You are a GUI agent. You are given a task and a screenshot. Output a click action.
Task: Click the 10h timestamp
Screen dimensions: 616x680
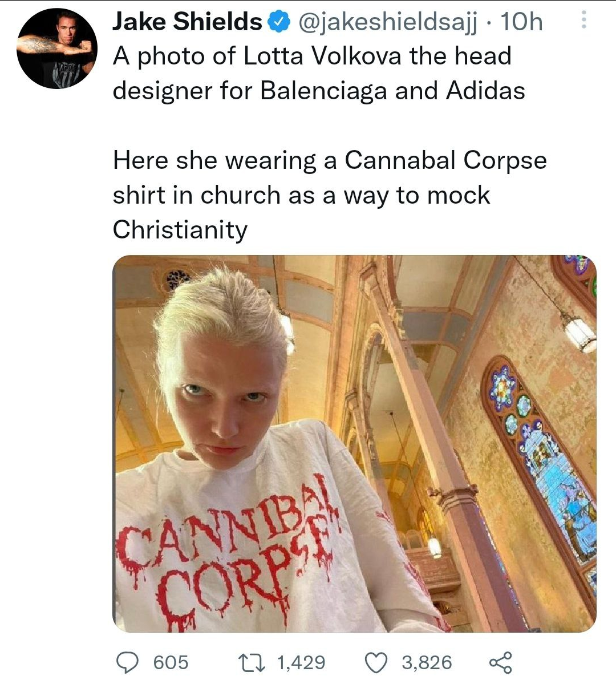click(x=521, y=21)
